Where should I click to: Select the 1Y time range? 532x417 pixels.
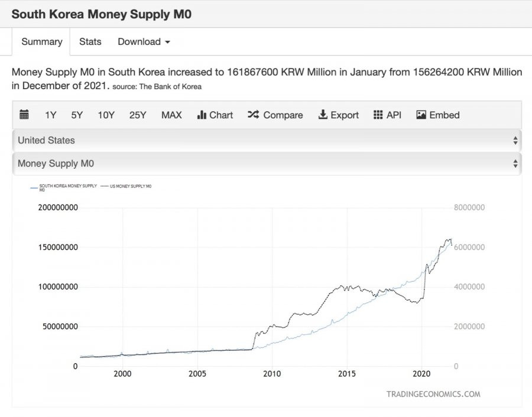tap(51, 115)
